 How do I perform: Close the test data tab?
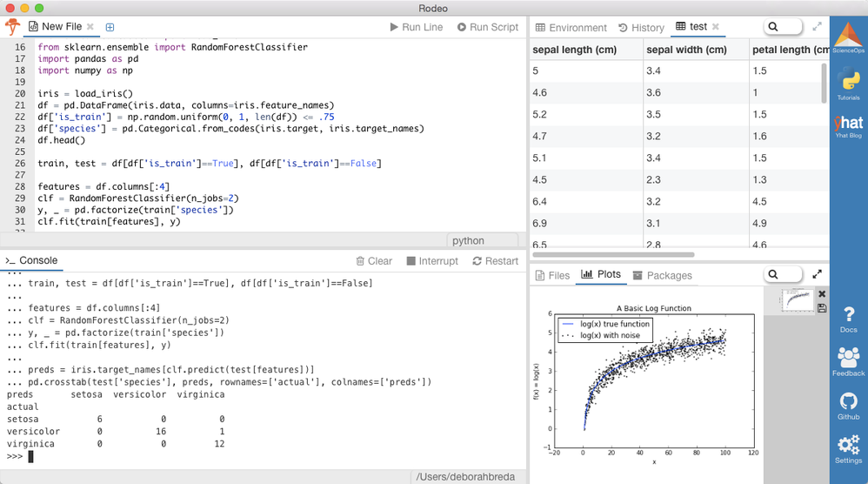pos(715,27)
